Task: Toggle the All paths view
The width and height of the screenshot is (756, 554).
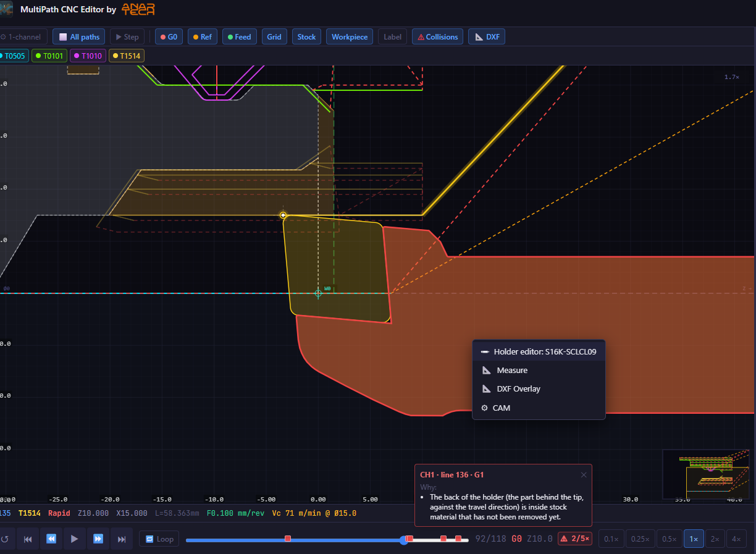Action: coord(79,37)
